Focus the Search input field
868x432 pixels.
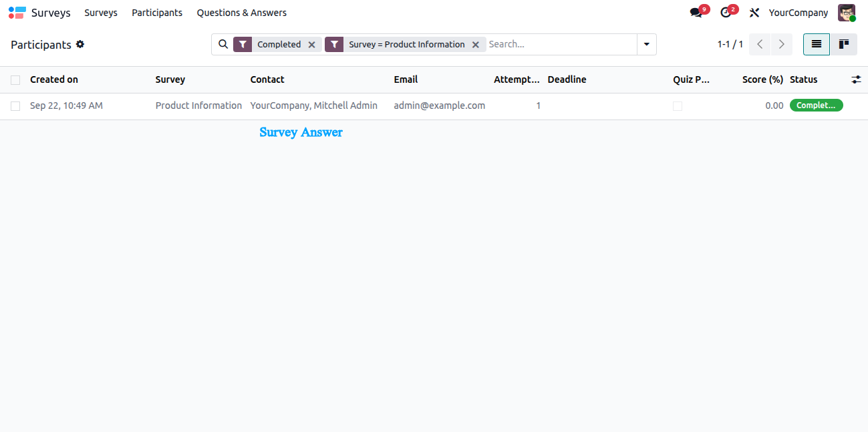point(560,44)
